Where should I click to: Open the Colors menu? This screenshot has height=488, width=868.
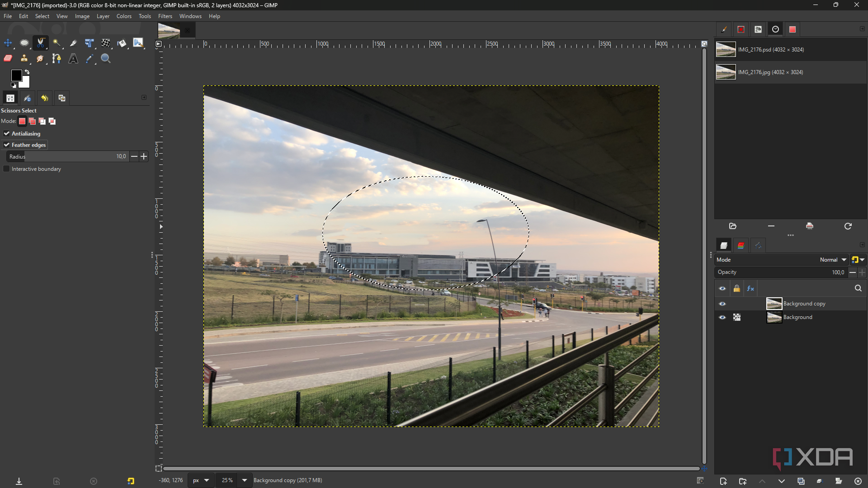point(124,16)
